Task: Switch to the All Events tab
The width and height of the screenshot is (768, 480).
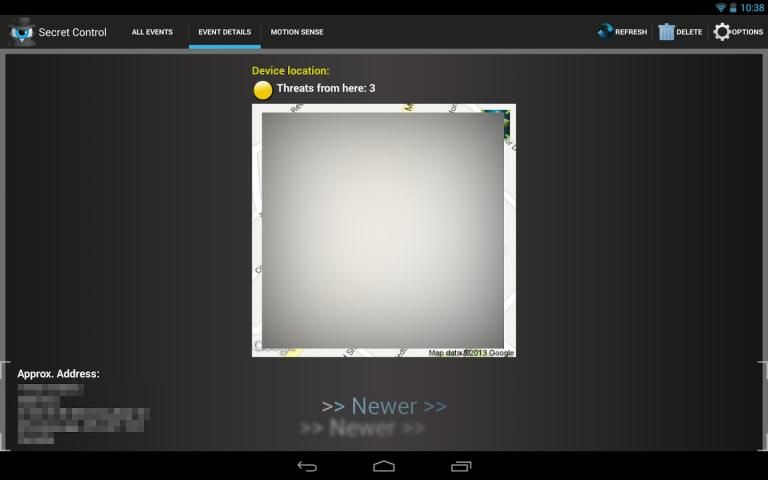Action: pos(152,32)
